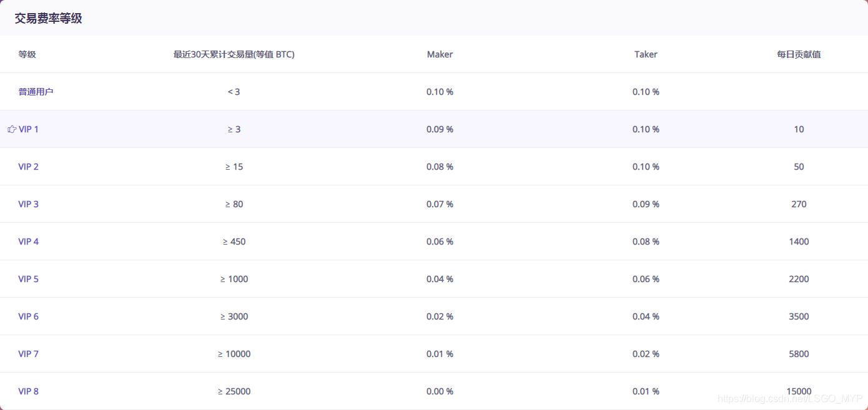Click the Maker column header
Screen dimensions: 868x410
(x=440, y=54)
